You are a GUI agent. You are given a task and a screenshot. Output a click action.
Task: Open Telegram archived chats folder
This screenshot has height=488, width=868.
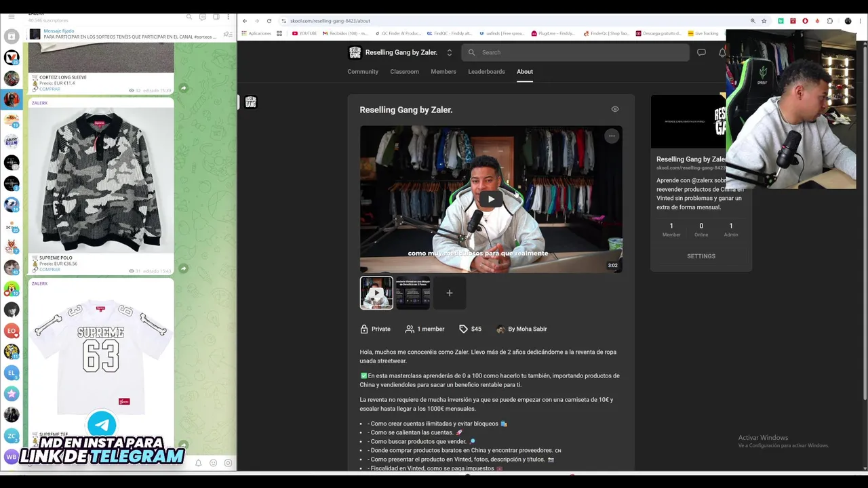12,36
